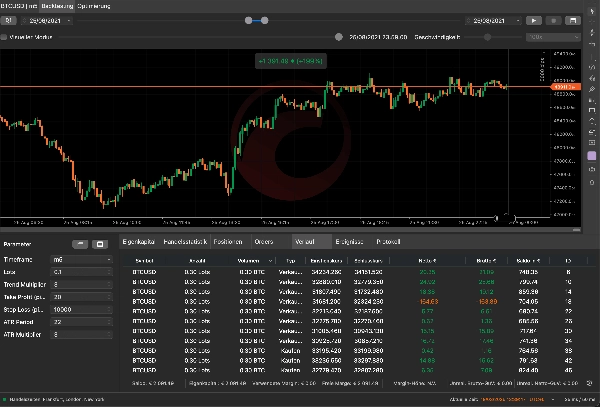Viewport: 600px width, 407px height.
Task: Enable the Visueller Modus checkbox
Action: [4, 37]
